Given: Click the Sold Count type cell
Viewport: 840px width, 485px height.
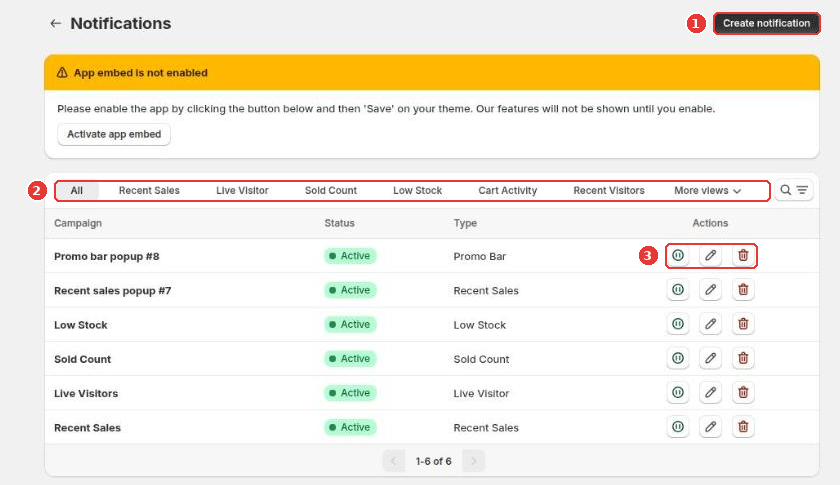Looking at the screenshot, I should click(481, 360).
